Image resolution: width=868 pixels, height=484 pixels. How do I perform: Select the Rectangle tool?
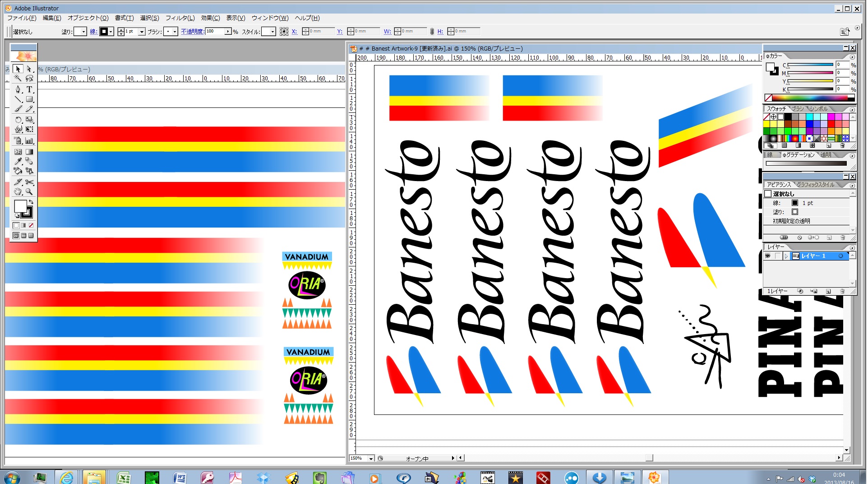pos(29,99)
